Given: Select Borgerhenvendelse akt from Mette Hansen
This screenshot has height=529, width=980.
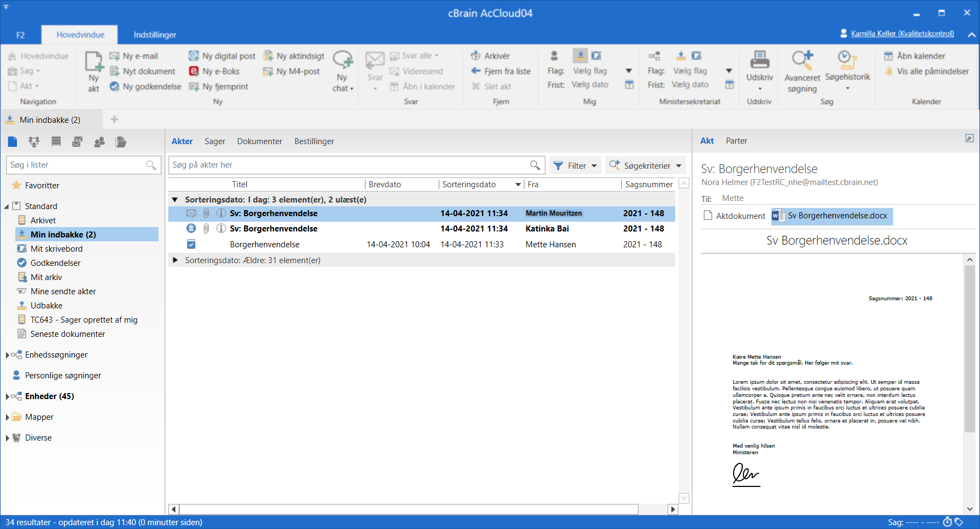Looking at the screenshot, I should click(x=422, y=245).
